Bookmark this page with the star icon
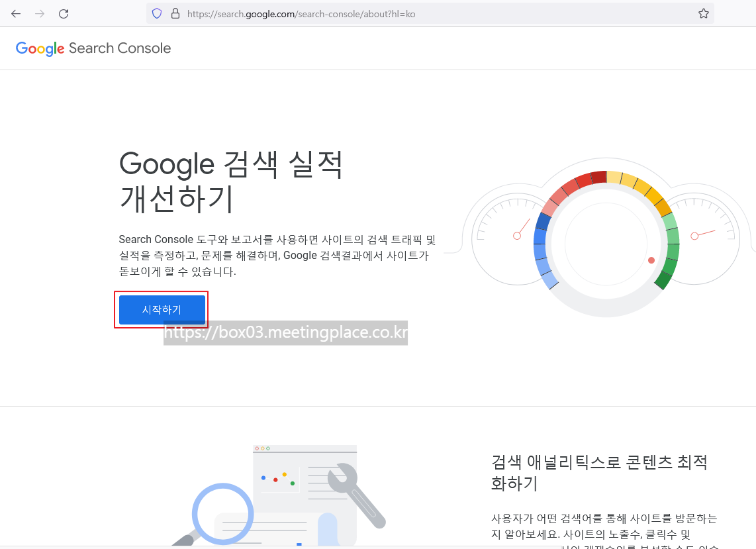756x549 pixels. tap(704, 13)
